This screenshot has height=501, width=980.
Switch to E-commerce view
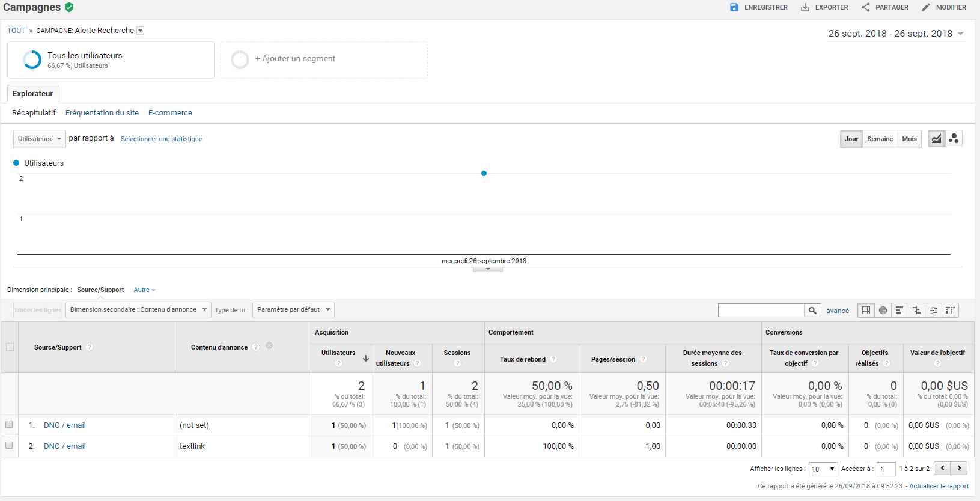click(170, 113)
